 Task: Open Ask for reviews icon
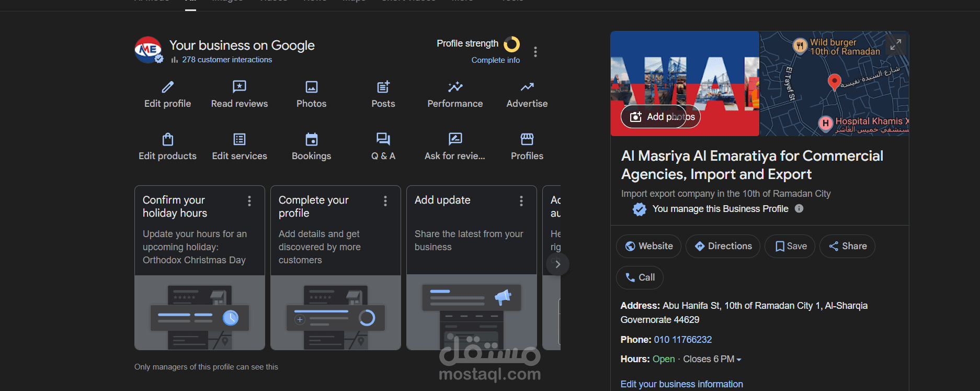(455, 139)
